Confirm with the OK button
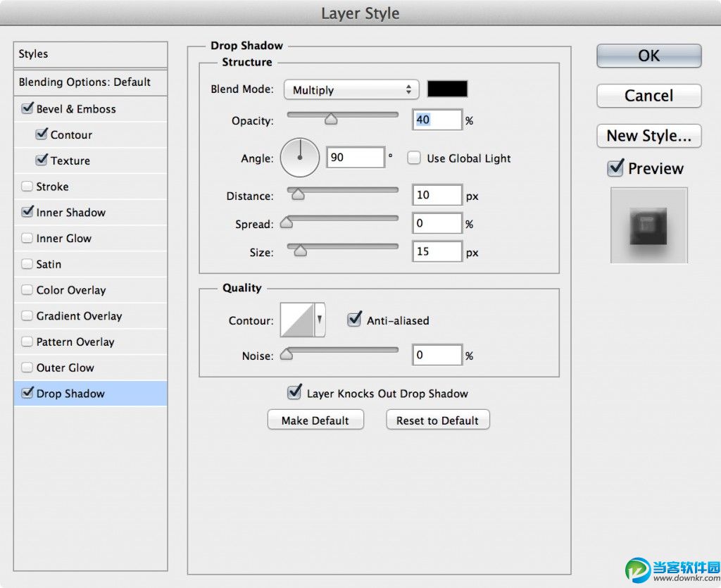The width and height of the screenshot is (721, 588). pos(648,56)
